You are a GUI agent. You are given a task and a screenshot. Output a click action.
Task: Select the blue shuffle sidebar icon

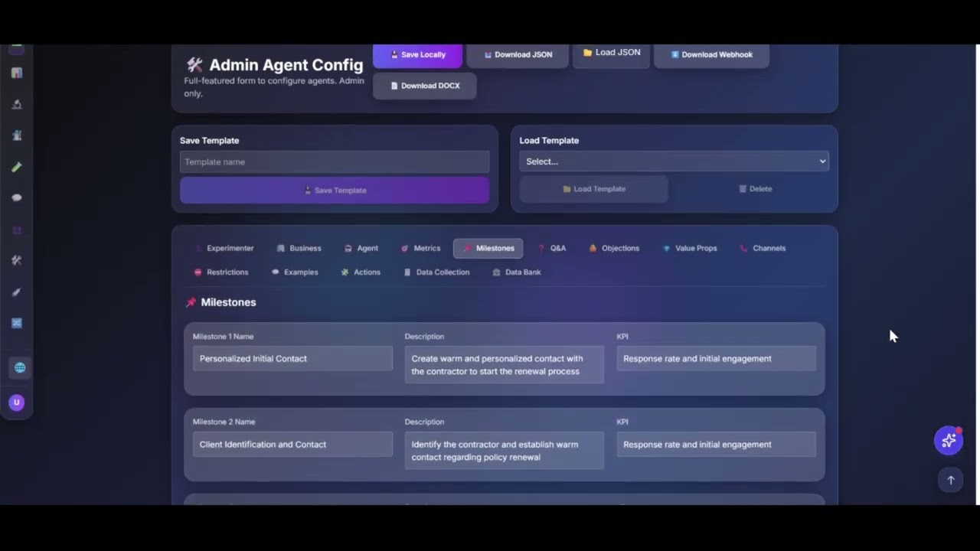point(17,323)
